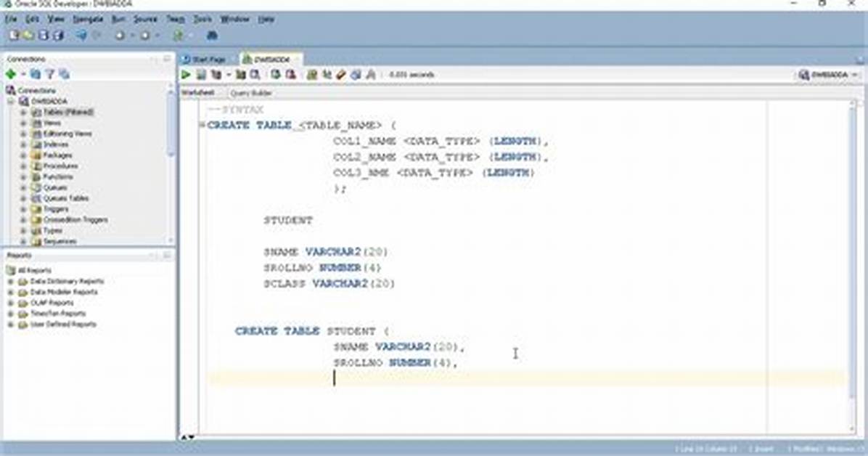Collapse the CREATE TABLE code fold marker
The width and height of the screenshot is (868, 456).
(202, 125)
